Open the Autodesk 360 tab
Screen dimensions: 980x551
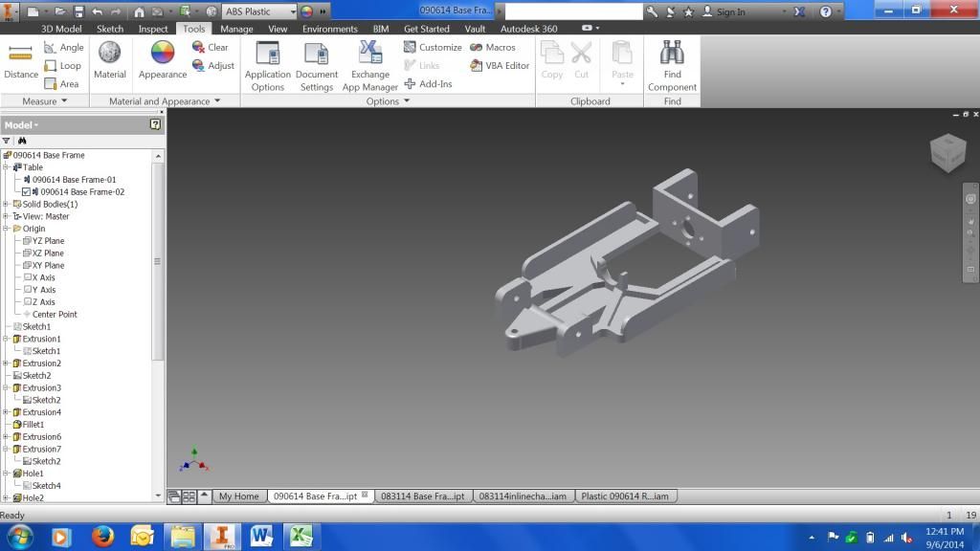pyautogui.click(x=528, y=29)
